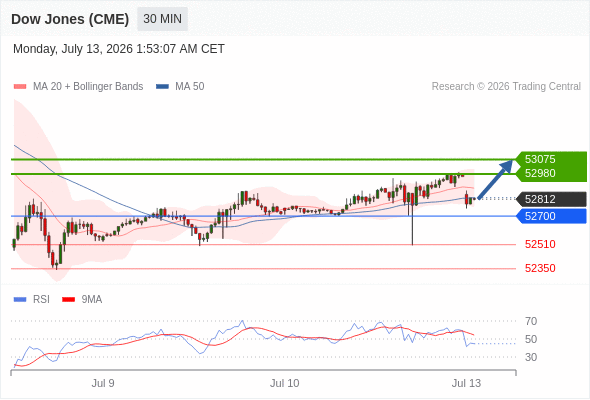Click the Jul 13 date axis marker
Viewport: 590px width, 400px height.
466,383
